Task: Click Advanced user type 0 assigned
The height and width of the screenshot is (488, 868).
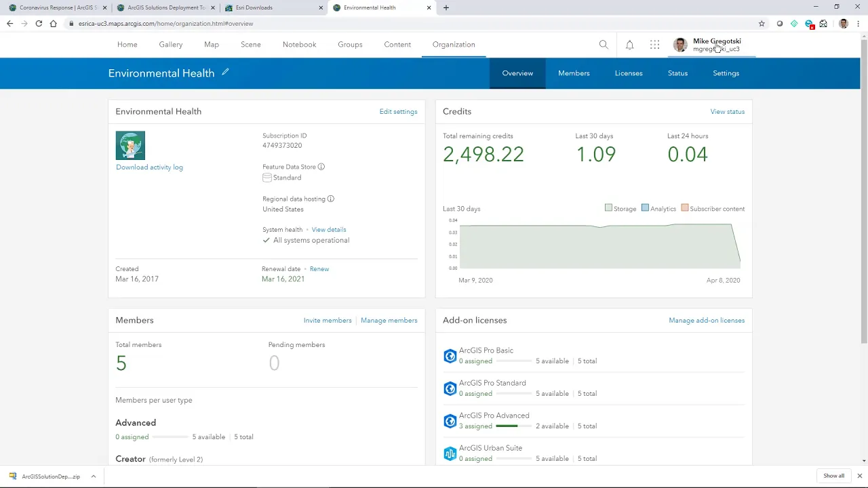Action: coord(132,437)
